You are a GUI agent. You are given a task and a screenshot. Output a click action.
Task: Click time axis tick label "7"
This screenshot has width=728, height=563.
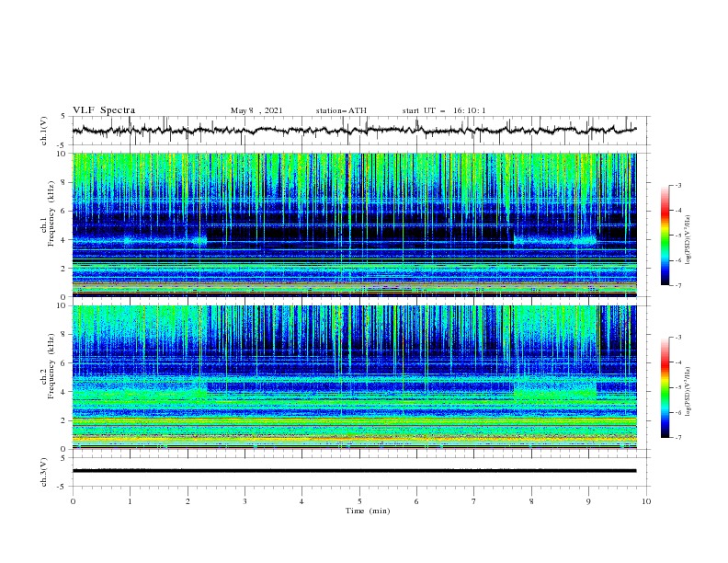[474, 501]
